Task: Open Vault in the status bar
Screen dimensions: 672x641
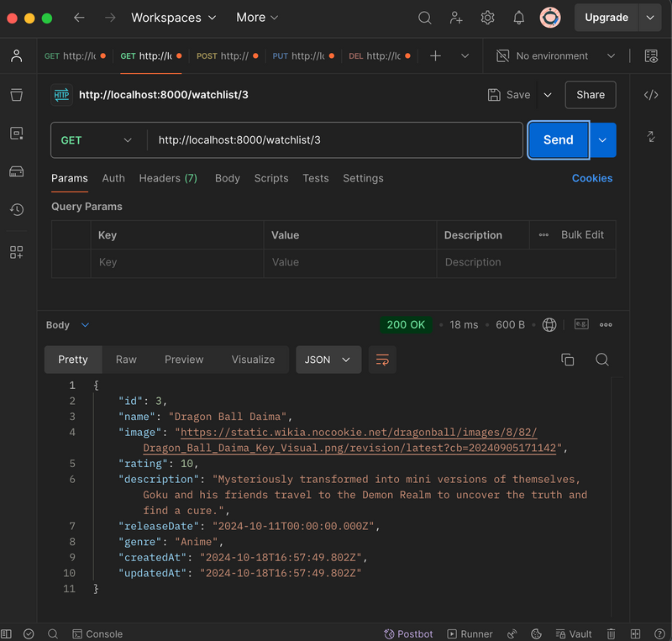Action: pyautogui.click(x=574, y=633)
